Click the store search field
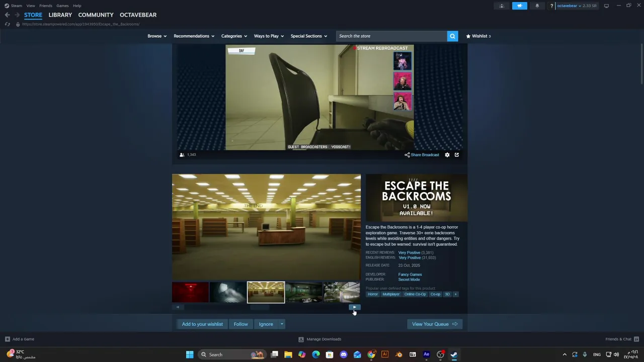The width and height of the screenshot is (644, 362). (x=391, y=36)
